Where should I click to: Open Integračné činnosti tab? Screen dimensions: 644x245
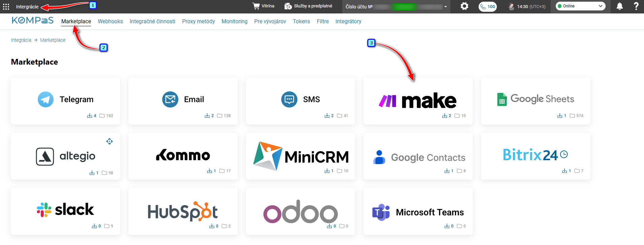(153, 21)
